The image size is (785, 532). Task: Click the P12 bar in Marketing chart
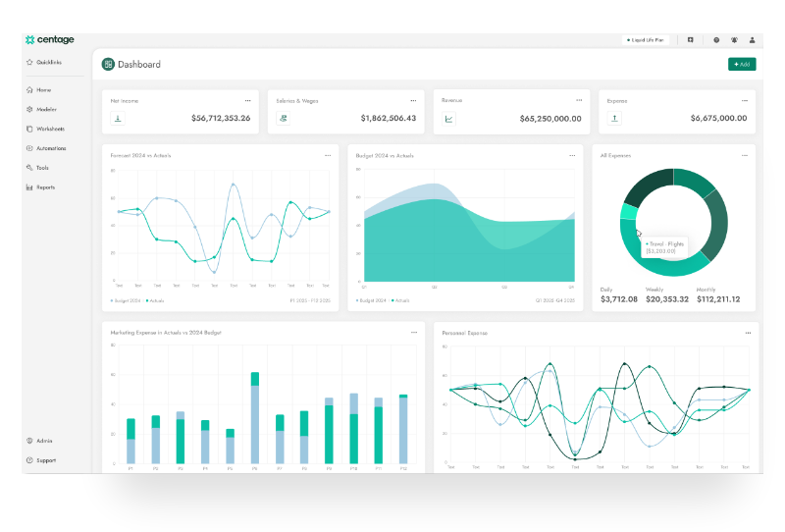[x=403, y=429]
